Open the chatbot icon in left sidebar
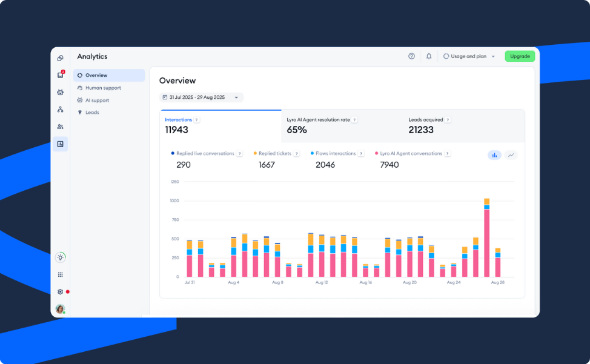This screenshot has height=364, width=590. (x=60, y=92)
